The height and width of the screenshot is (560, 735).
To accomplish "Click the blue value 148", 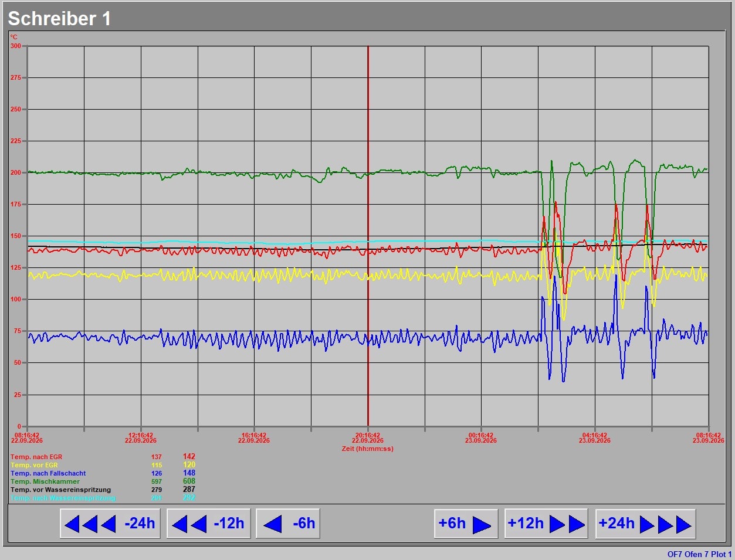I will coord(189,473).
